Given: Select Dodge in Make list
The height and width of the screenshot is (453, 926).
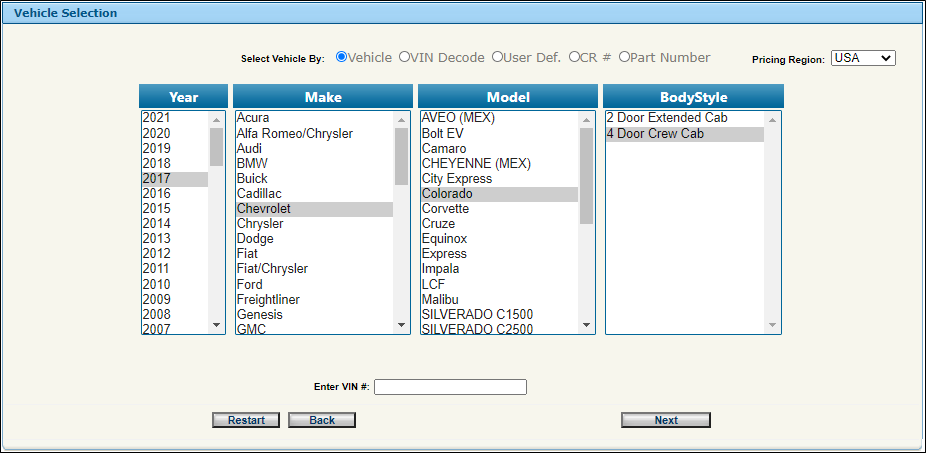Looking at the screenshot, I should tap(314, 239).
